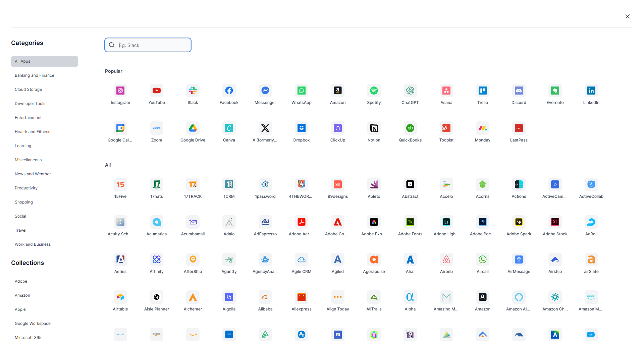Pick the Facebook app icon
Image resolution: width=644 pixels, height=346 pixels.
point(229,91)
